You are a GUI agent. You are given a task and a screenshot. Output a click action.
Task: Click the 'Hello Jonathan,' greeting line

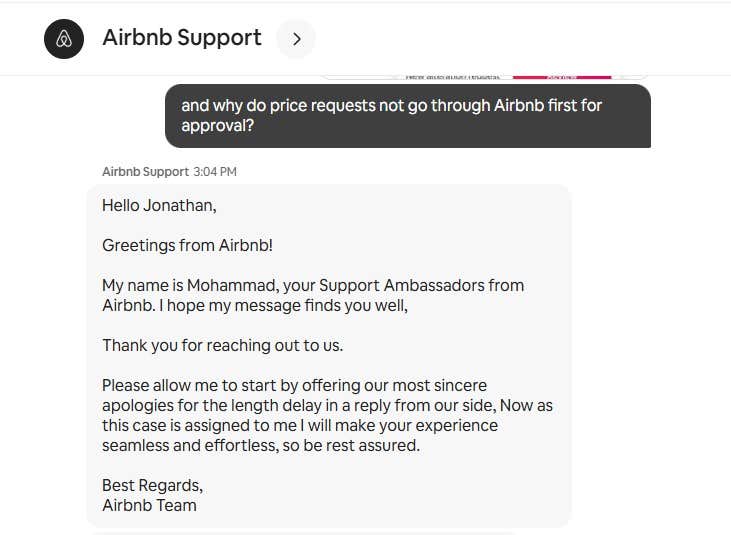[x=159, y=205]
